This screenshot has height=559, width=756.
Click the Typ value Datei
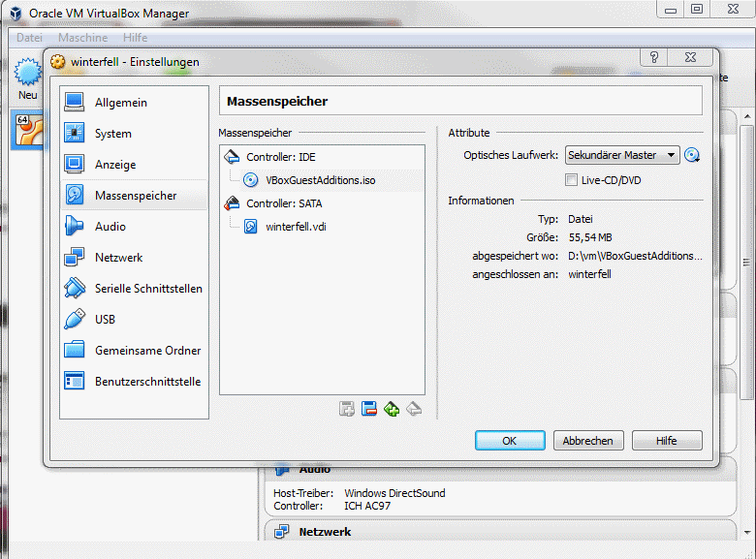point(580,219)
